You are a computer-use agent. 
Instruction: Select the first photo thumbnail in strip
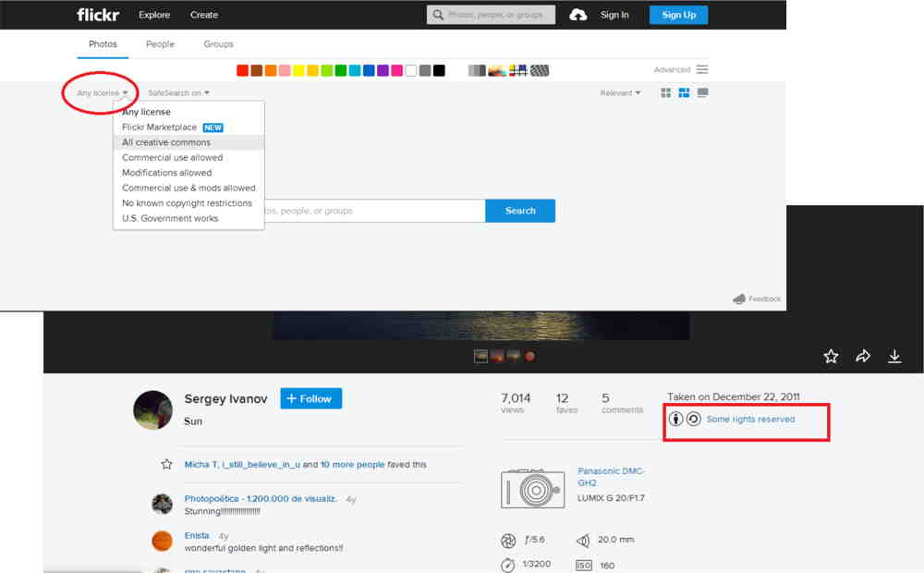(480, 357)
